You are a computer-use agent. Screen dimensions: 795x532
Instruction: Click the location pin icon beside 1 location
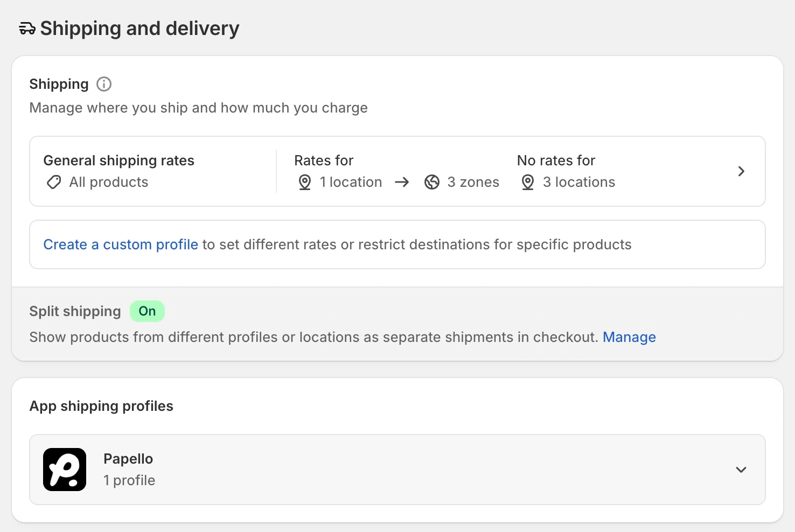tap(304, 182)
